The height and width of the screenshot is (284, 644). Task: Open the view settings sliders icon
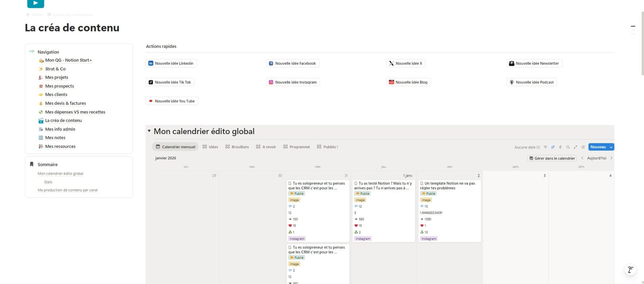point(583,147)
